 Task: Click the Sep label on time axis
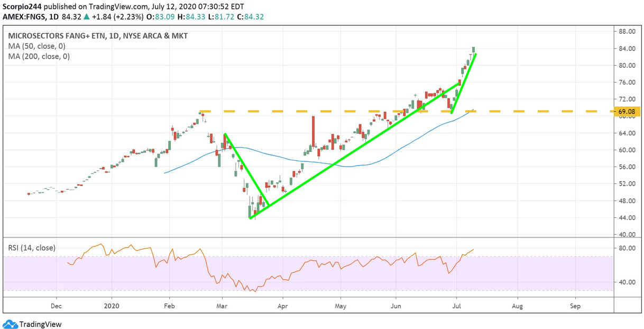575,306
